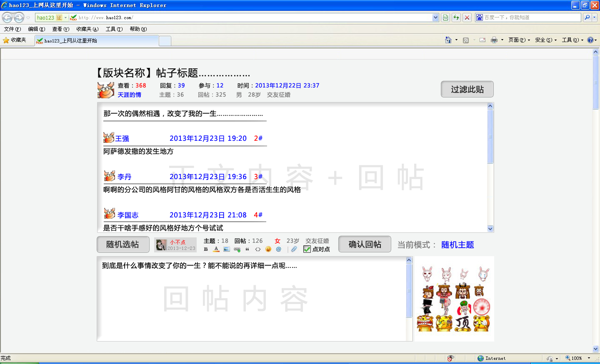Click the 确认回帖 button
Image resolution: width=600 pixels, height=364 pixels.
(365, 244)
